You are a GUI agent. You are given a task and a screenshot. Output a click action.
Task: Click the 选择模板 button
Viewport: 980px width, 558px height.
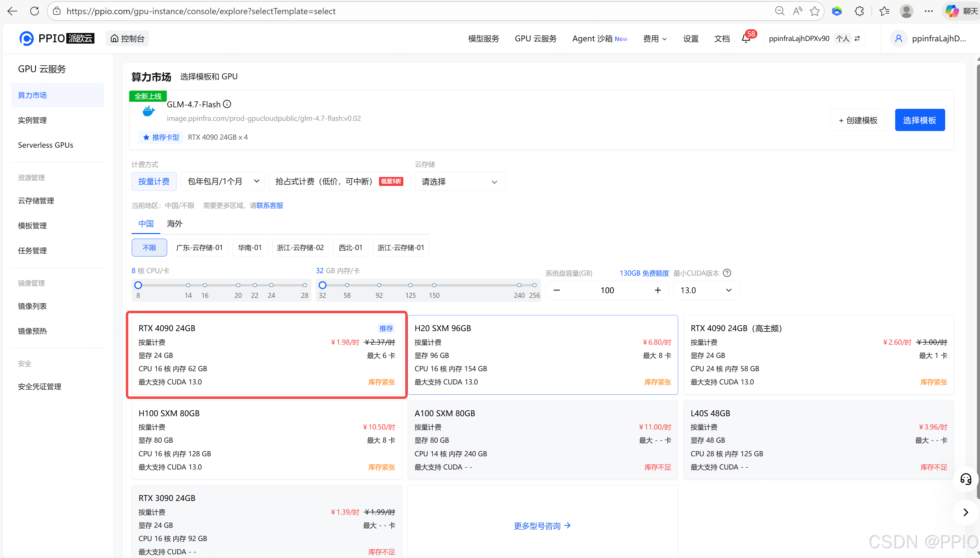point(920,120)
